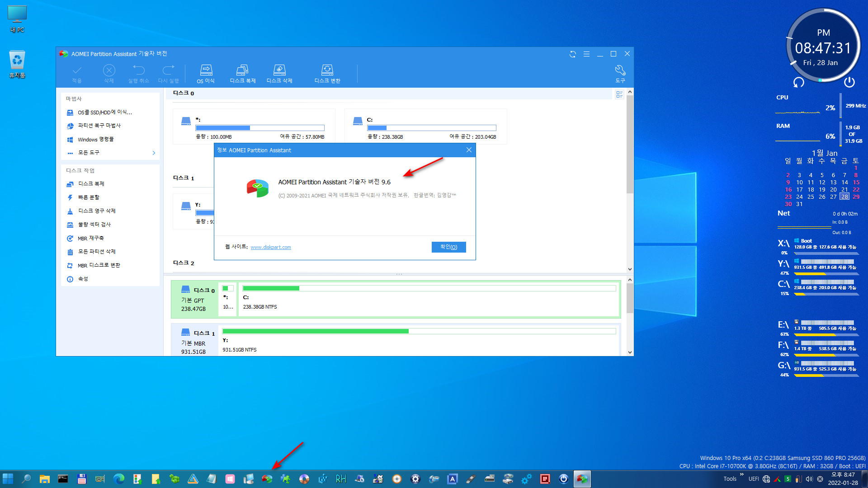Open the 디스크 변환 disk convert tool
Screen dimensions: 868x488
pyautogui.click(x=327, y=74)
